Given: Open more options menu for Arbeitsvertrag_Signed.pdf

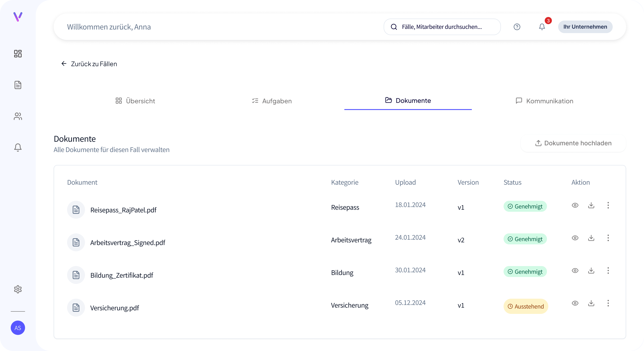Looking at the screenshot, I should point(608,238).
